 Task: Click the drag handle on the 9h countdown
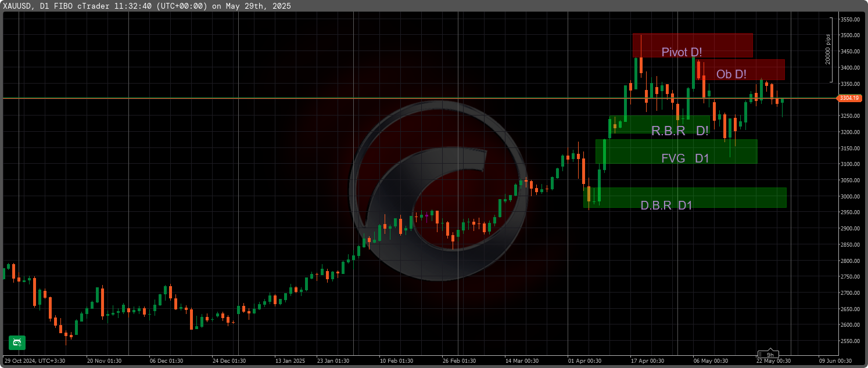click(x=761, y=354)
